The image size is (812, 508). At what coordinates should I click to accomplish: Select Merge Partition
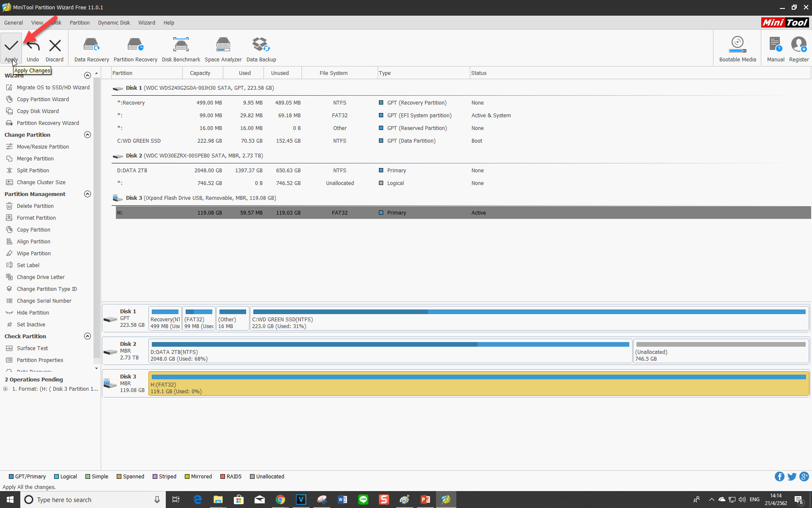(35, 158)
